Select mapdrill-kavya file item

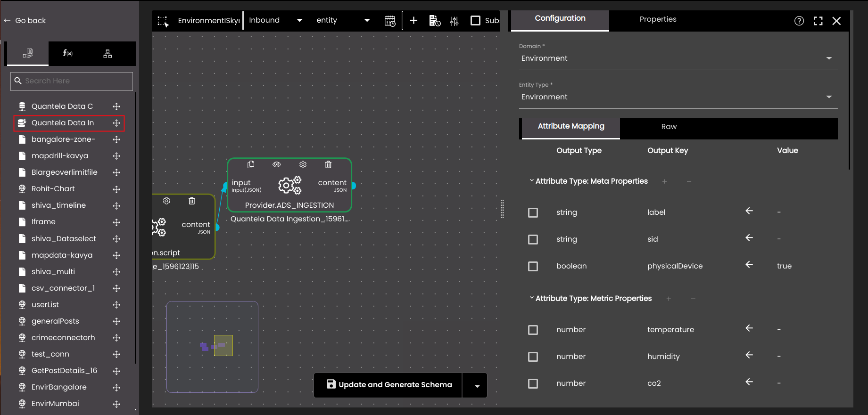pyautogui.click(x=60, y=156)
